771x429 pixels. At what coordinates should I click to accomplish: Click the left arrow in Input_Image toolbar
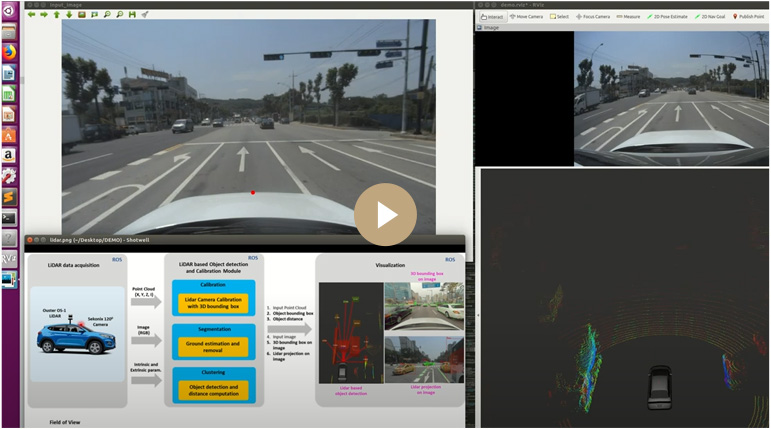pos(31,15)
